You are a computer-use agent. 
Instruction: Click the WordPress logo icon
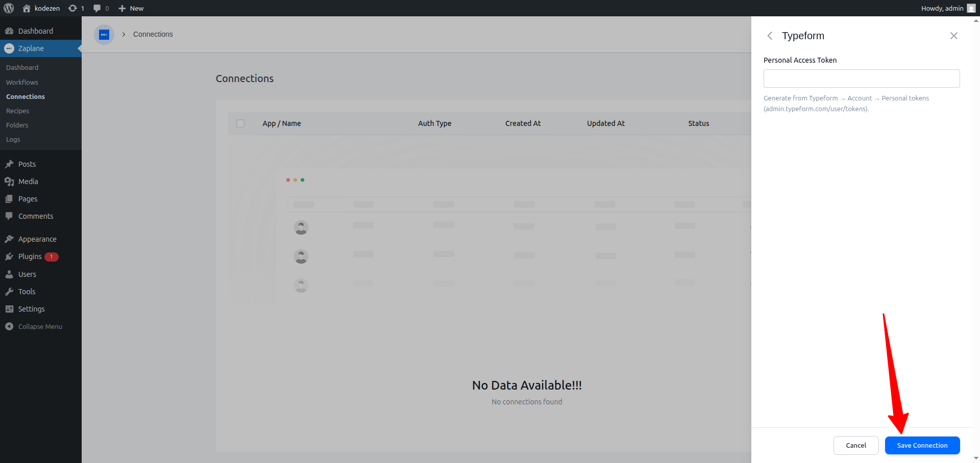9,8
